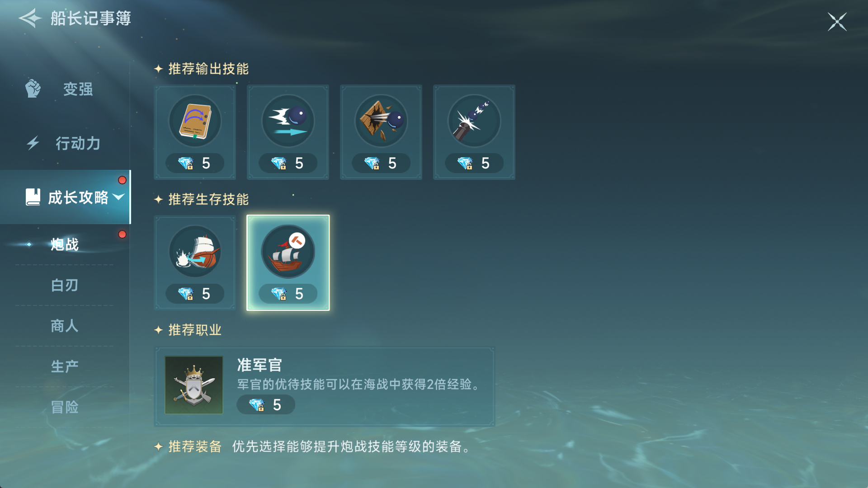The height and width of the screenshot is (488, 868).
Task: Open the 生产 guide entry
Action: pos(65,366)
